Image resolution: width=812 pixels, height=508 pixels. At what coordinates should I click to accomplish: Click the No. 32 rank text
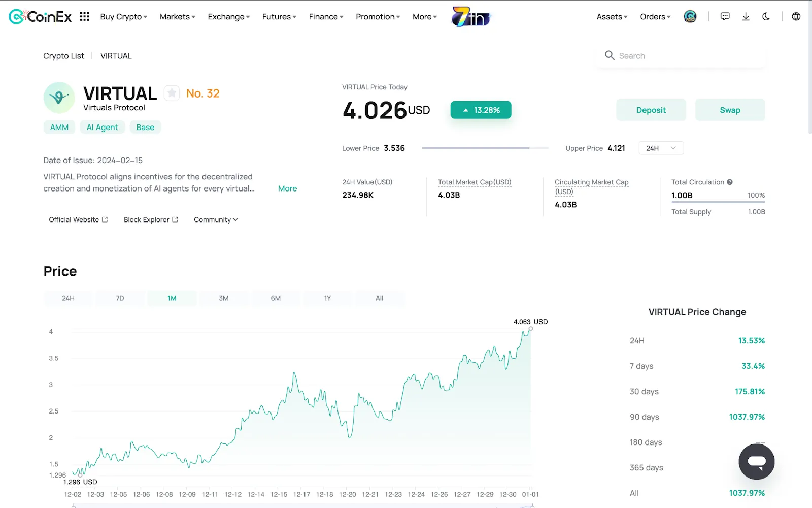coord(202,93)
